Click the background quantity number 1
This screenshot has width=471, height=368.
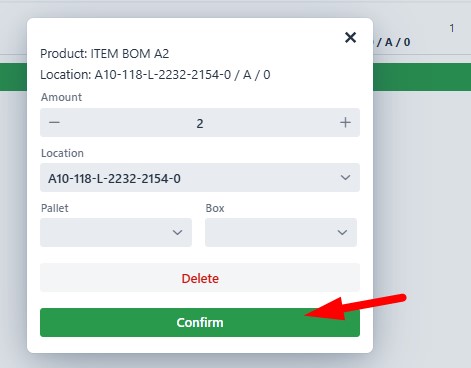pos(452,28)
